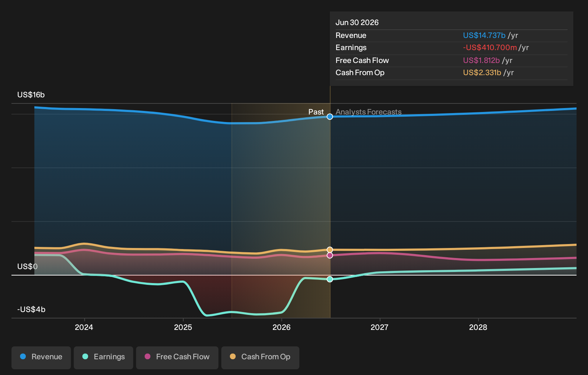The width and height of the screenshot is (588, 375).
Task: Click the 2027 x-axis label
Action: tap(380, 327)
